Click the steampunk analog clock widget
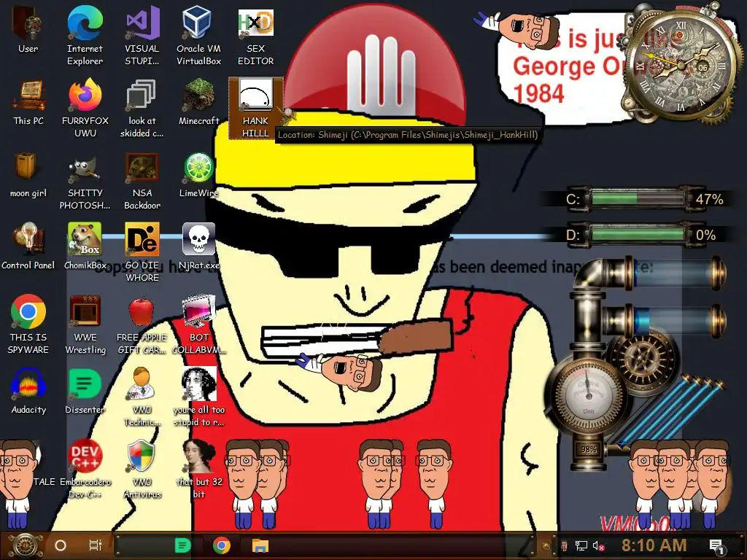This screenshot has width=747, height=560. (681, 66)
